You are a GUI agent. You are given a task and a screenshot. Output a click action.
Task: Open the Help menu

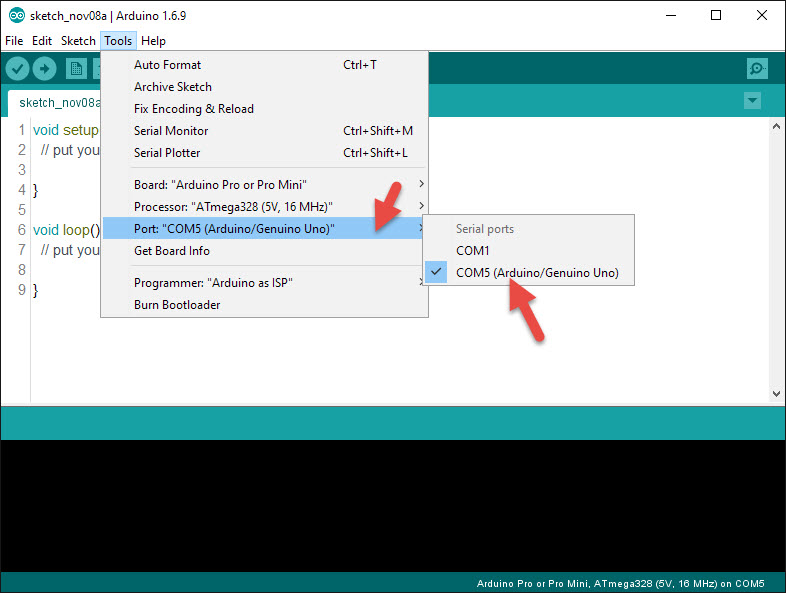153,41
